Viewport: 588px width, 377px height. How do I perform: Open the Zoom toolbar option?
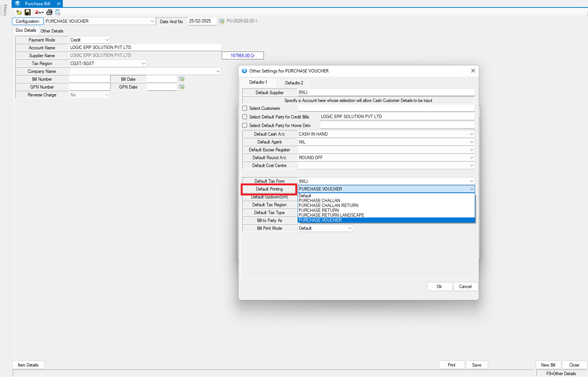(39, 12)
